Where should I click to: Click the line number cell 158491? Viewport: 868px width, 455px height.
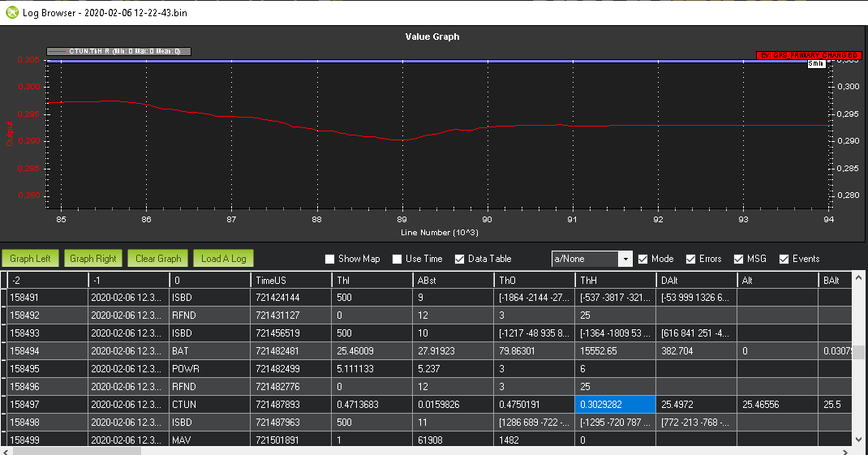point(48,297)
